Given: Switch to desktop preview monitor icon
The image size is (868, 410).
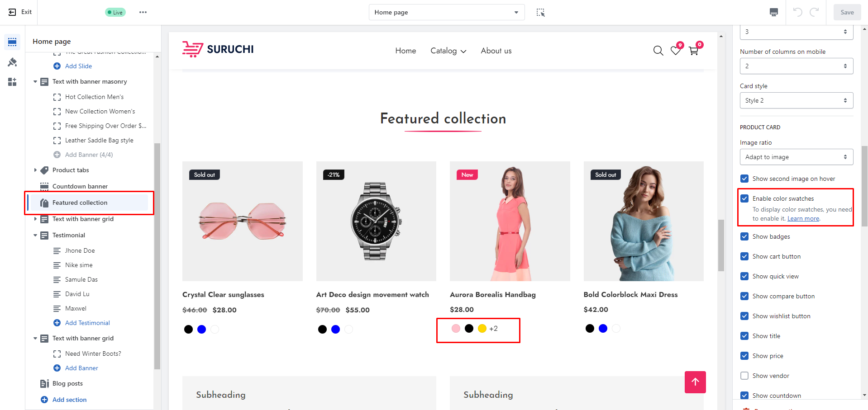Looking at the screenshot, I should click(774, 12).
